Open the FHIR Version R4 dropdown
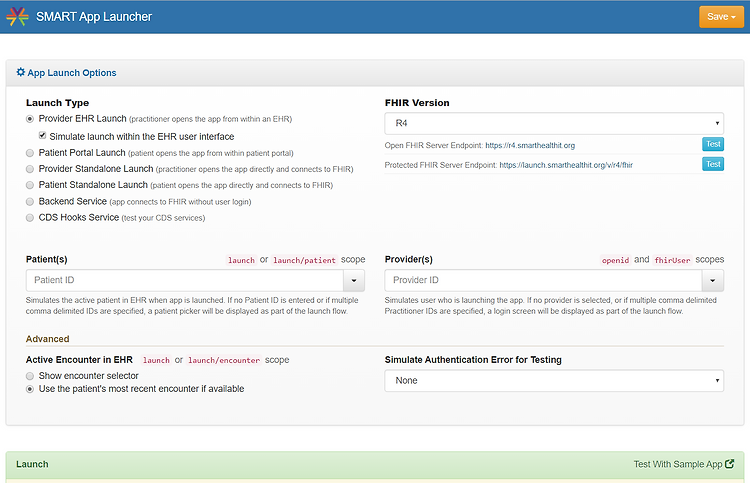The height and width of the screenshot is (483, 750). [x=554, y=123]
